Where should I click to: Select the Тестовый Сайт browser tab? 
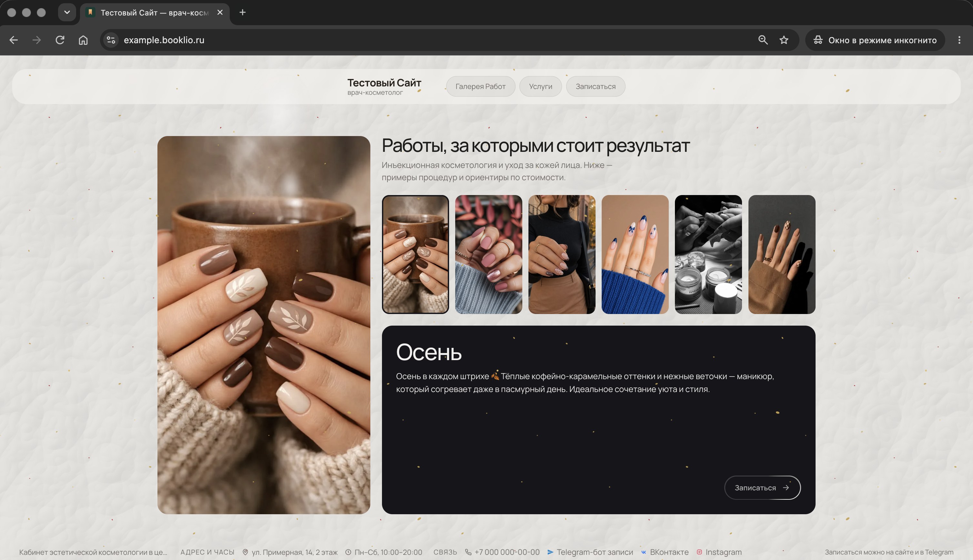pyautogui.click(x=155, y=13)
